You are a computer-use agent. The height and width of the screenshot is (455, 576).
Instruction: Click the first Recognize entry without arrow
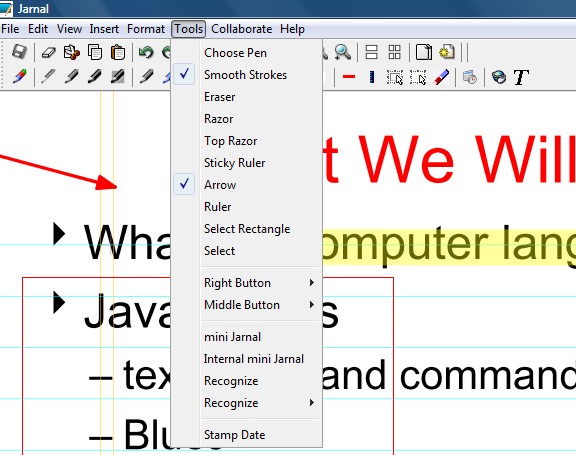coord(245,380)
